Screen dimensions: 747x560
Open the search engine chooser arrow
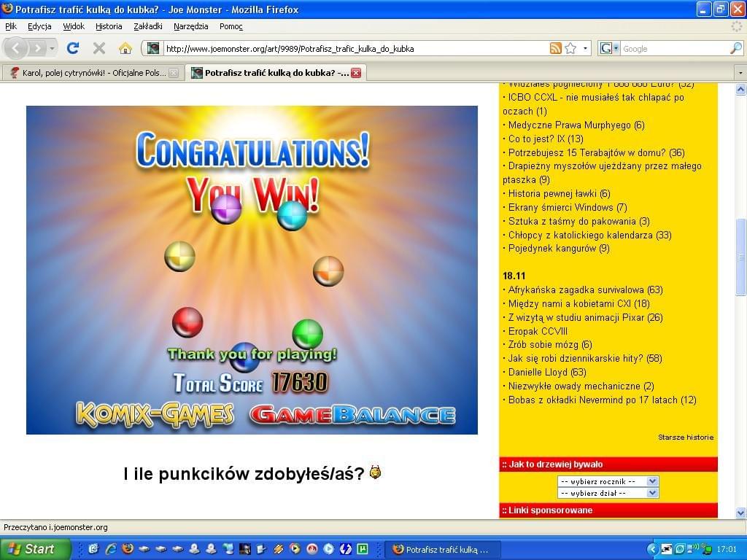point(616,48)
